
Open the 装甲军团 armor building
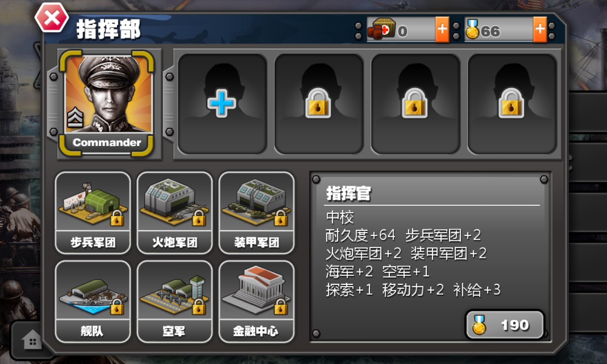257,213
